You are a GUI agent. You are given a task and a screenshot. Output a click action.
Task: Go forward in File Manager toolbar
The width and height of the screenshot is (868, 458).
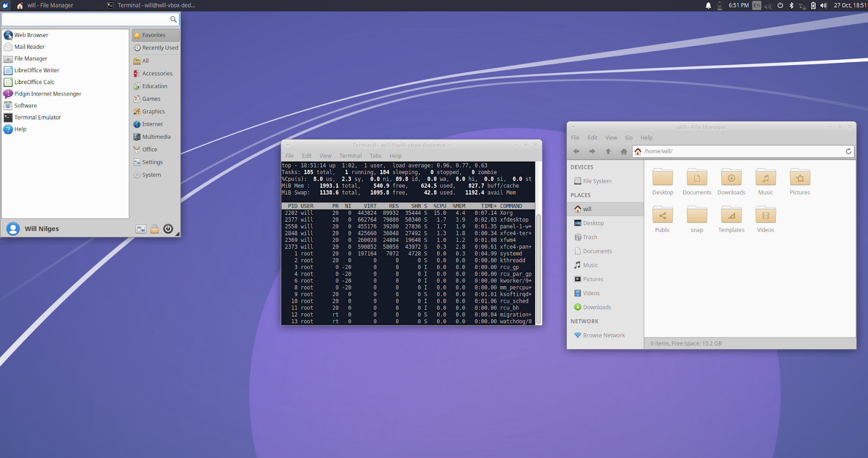tap(592, 151)
